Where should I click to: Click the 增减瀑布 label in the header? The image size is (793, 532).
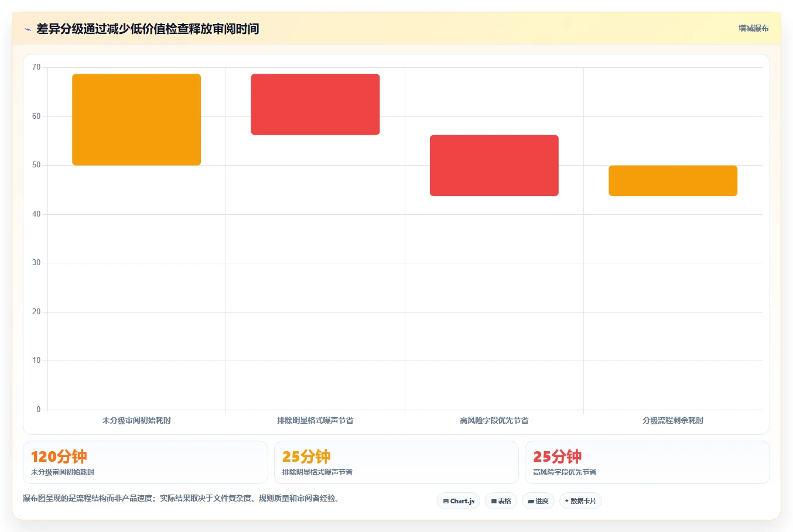(x=753, y=28)
